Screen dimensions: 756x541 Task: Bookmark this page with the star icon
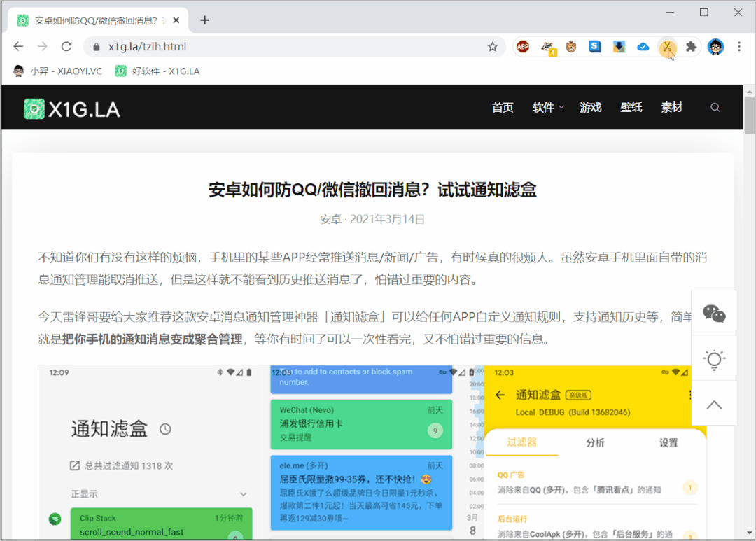[x=492, y=47]
